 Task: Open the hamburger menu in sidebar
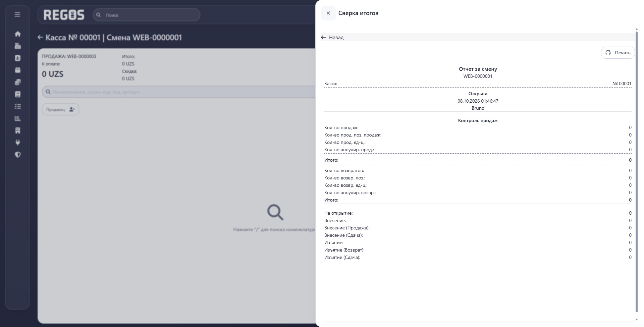pos(17,14)
